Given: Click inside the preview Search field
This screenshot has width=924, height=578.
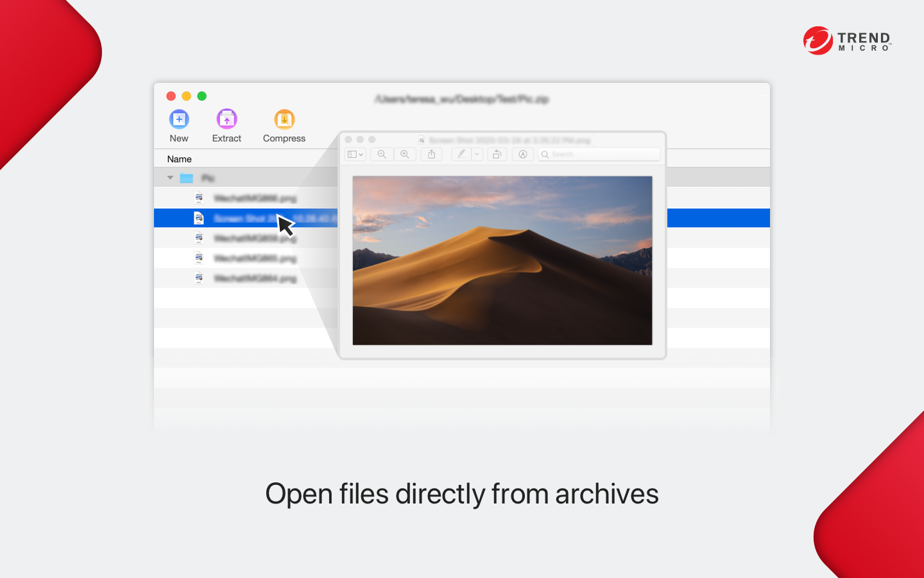Looking at the screenshot, I should [x=597, y=154].
